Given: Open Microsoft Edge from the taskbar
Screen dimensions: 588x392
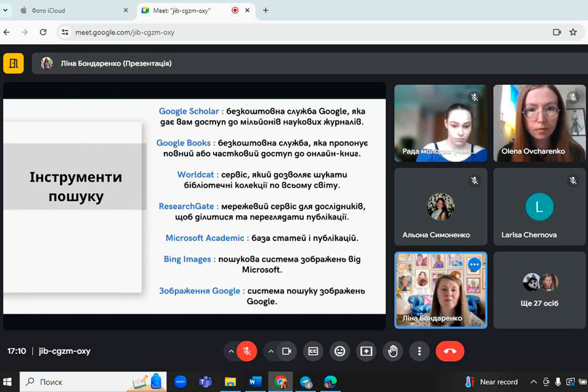Looking at the screenshot, I should tap(330, 382).
